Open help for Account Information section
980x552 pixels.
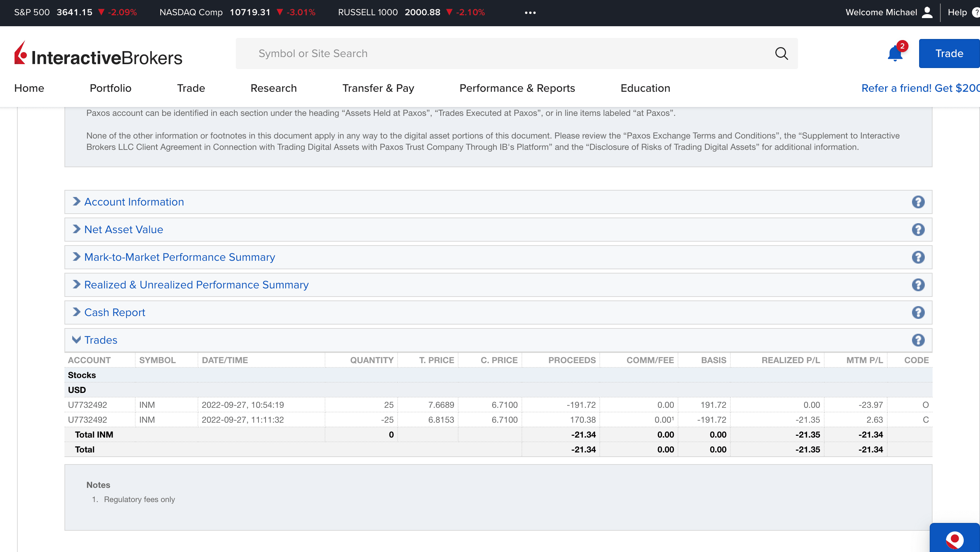[x=918, y=202]
